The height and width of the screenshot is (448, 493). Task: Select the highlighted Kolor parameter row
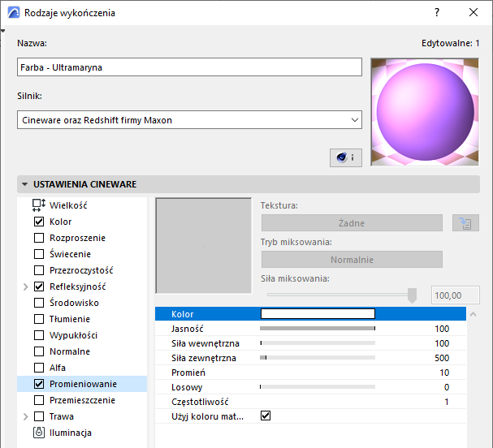tap(310, 314)
